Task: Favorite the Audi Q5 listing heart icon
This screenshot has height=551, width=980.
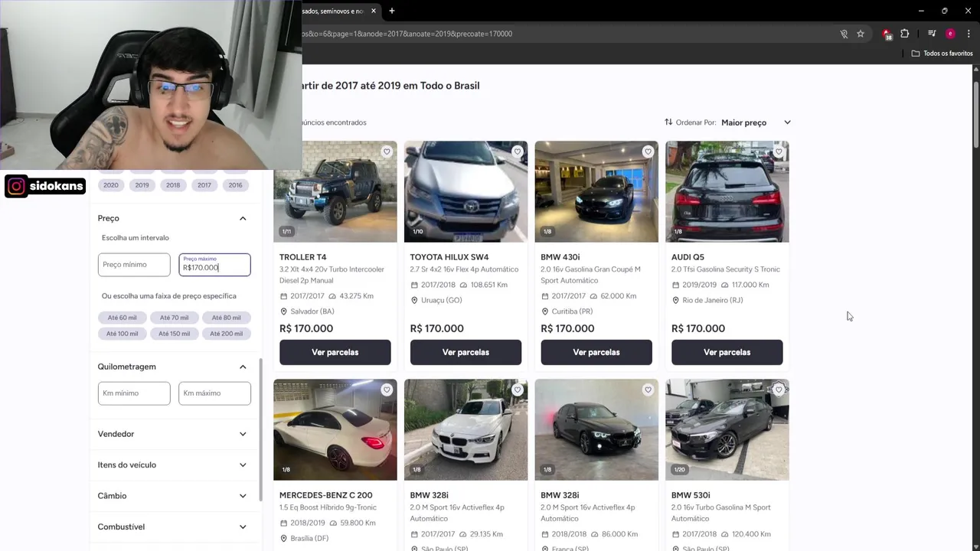Action: tap(779, 152)
